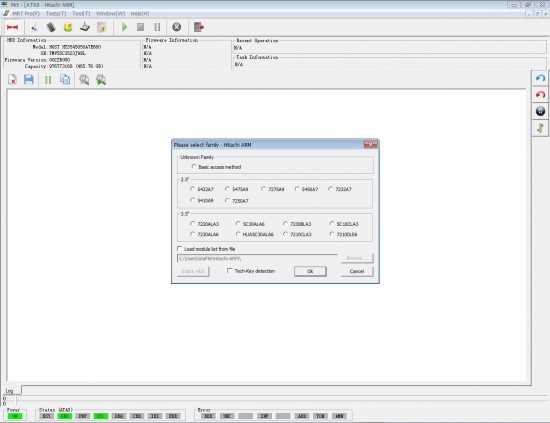Click the red exit door toolbar icon

pyautogui.click(x=199, y=27)
